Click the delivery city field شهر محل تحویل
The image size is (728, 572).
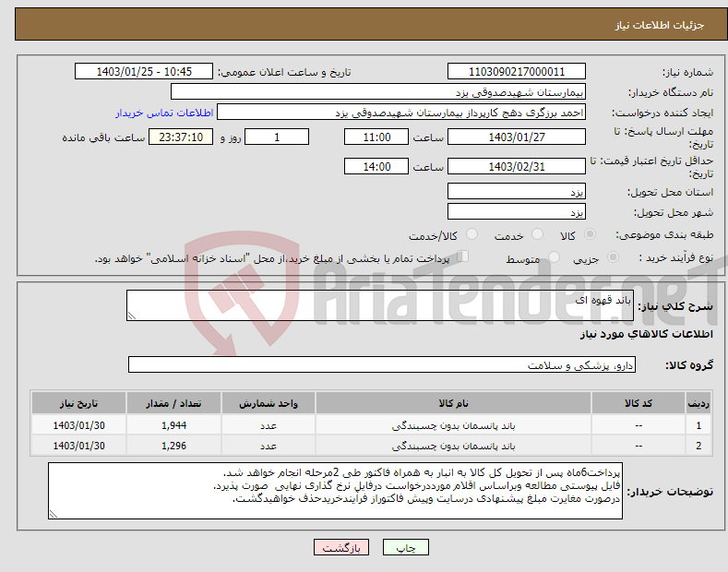[517, 211]
